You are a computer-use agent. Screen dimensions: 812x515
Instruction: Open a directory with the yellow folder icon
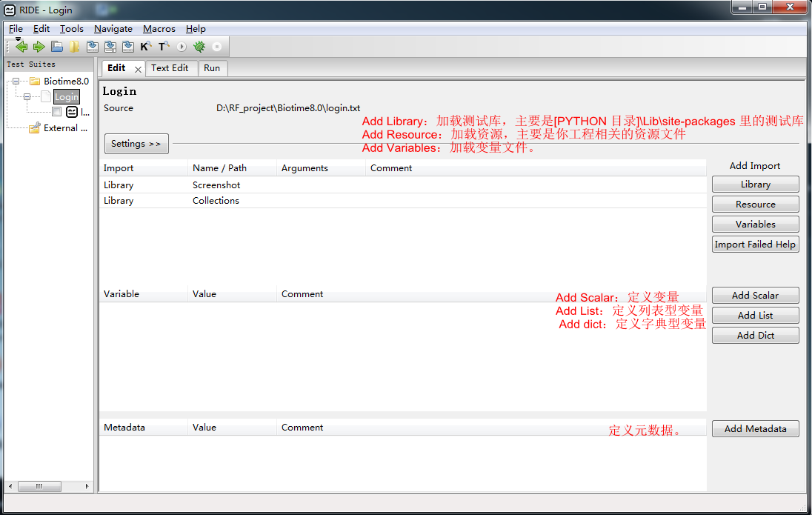point(75,47)
